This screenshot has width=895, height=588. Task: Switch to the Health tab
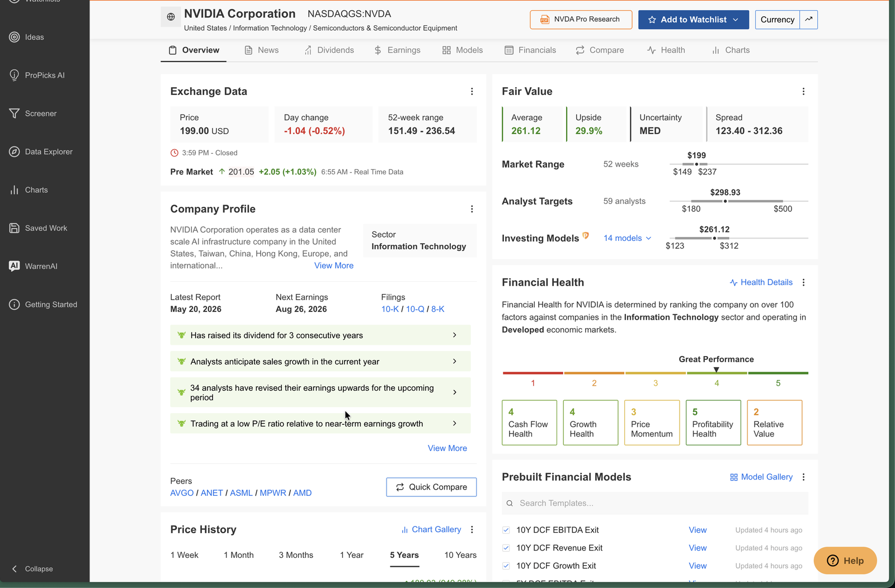tap(666, 50)
